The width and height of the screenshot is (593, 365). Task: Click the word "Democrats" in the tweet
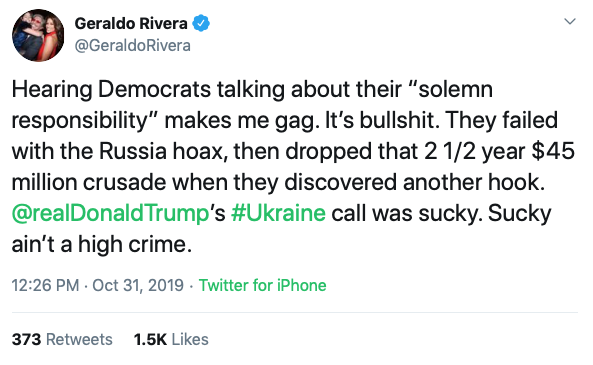(x=154, y=90)
